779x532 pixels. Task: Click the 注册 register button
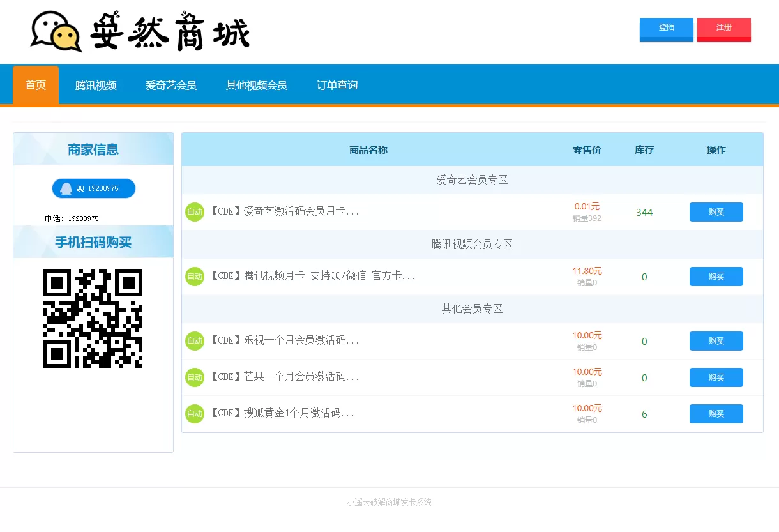click(724, 29)
